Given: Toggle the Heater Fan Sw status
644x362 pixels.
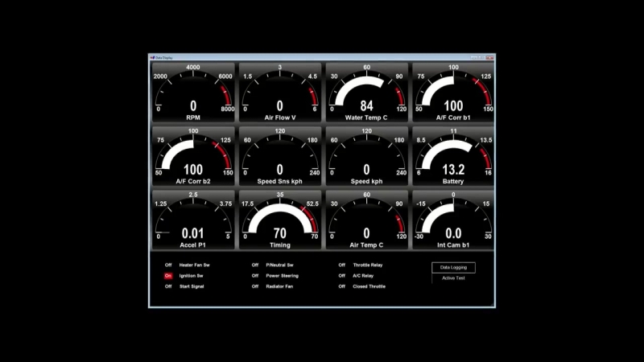Looking at the screenshot, I should tap(168, 265).
